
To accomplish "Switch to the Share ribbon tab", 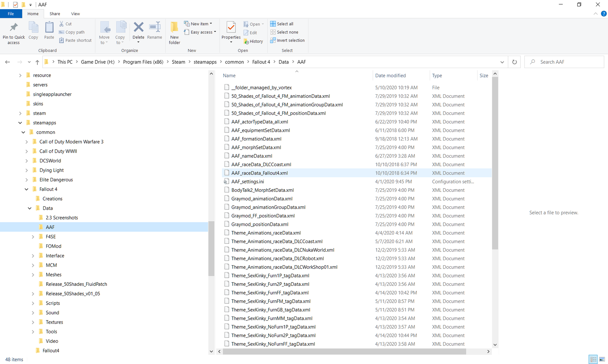I will pos(55,14).
